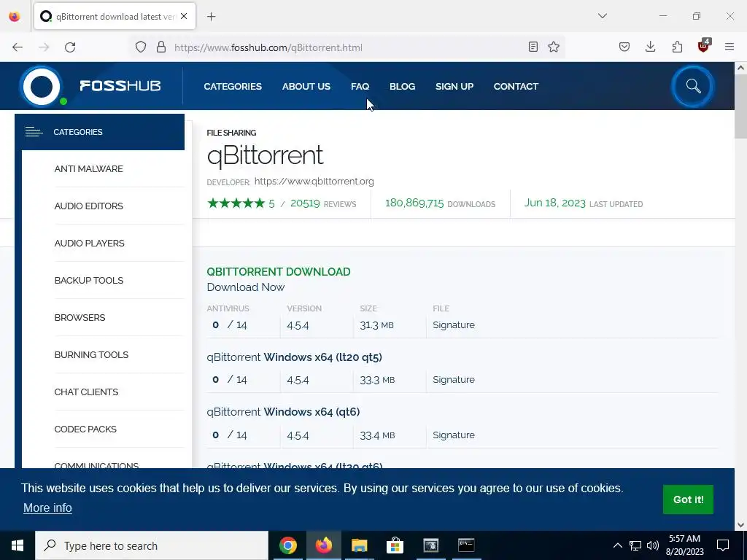
Task: Open Firefox extensions puzzle icon
Action: [x=677, y=47]
